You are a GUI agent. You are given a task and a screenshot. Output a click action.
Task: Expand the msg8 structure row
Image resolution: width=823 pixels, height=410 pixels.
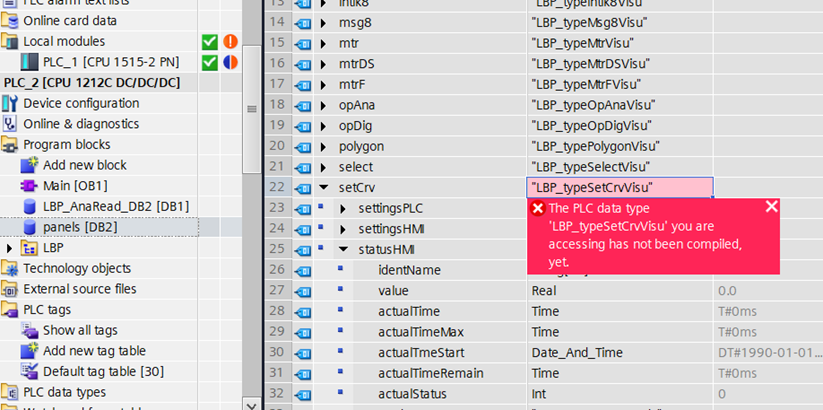(x=324, y=23)
